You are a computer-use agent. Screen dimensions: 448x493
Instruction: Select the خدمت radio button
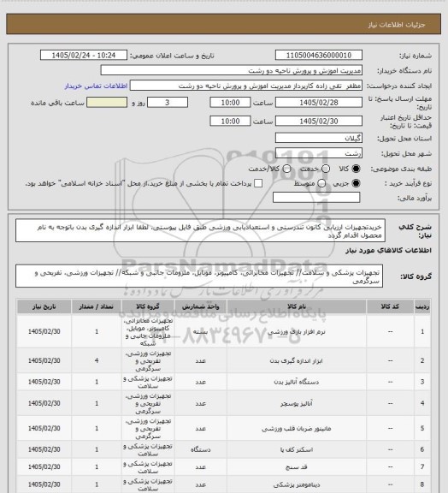tap(326, 169)
